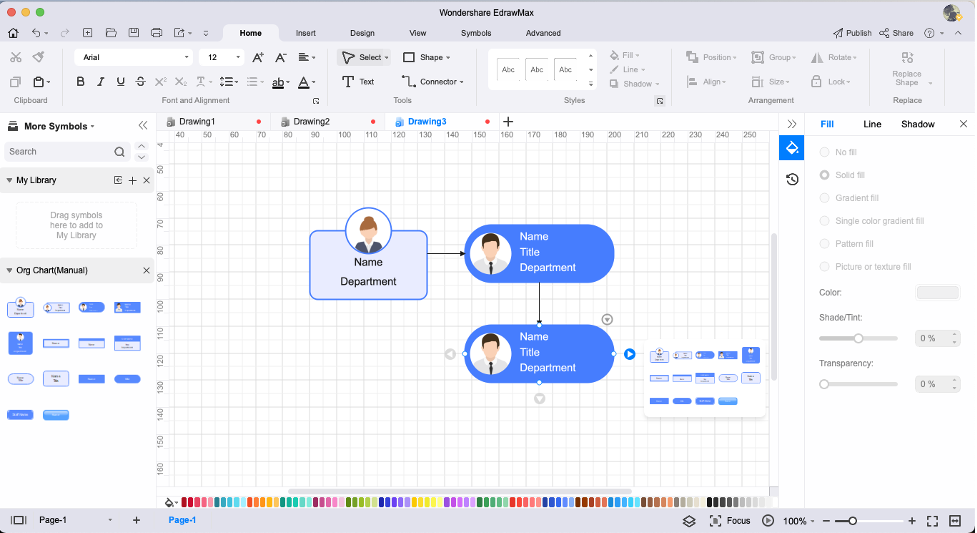Add a new document tab with plus

click(508, 122)
